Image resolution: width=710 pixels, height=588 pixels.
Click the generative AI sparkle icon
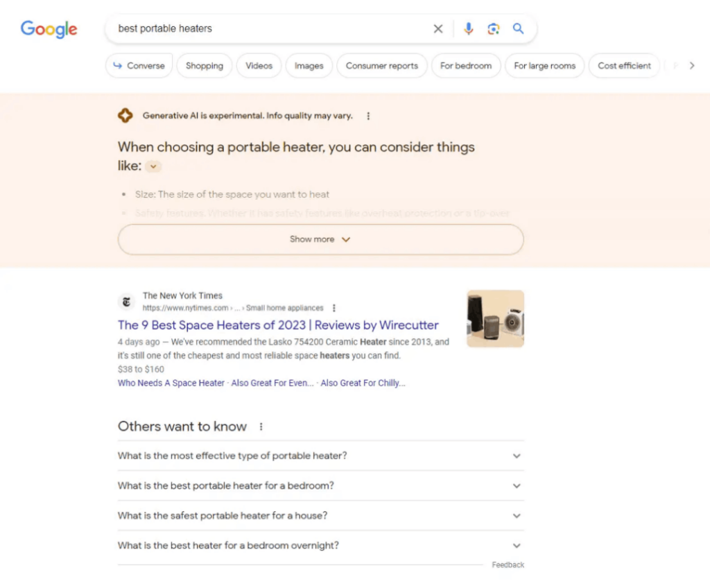coord(125,115)
